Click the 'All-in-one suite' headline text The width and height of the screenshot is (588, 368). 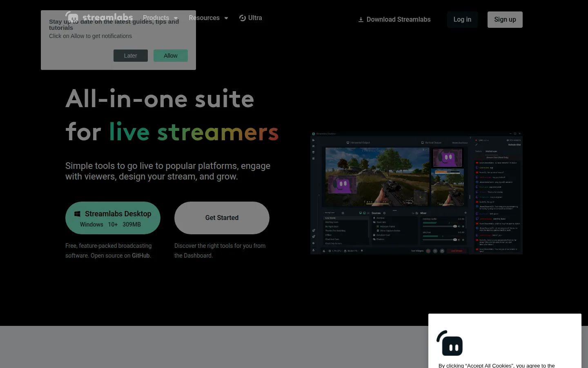click(160, 99)
